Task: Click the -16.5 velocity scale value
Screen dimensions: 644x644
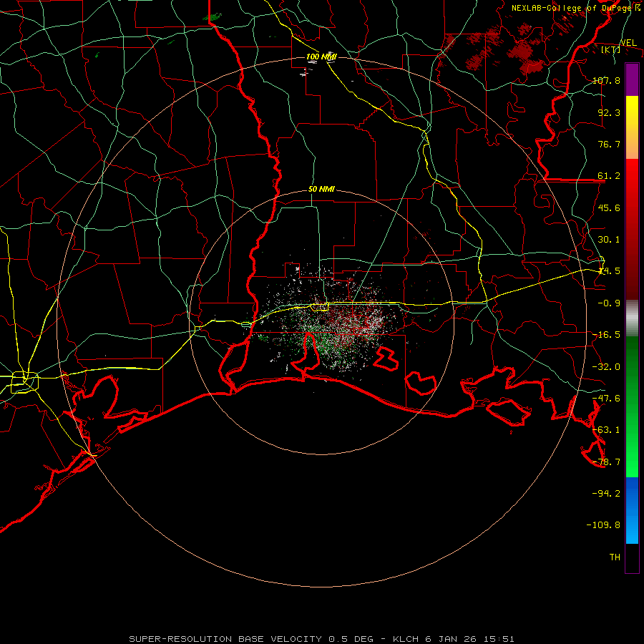Action: 606,335
